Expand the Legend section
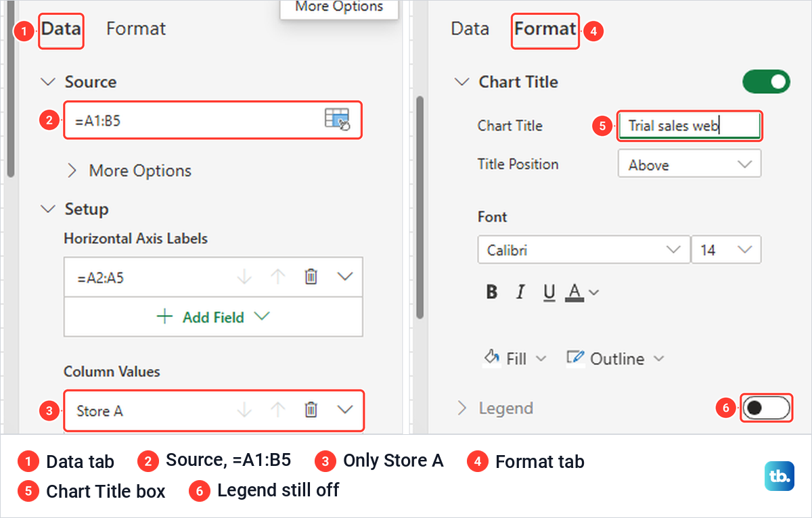 click(x=462, y=408)
